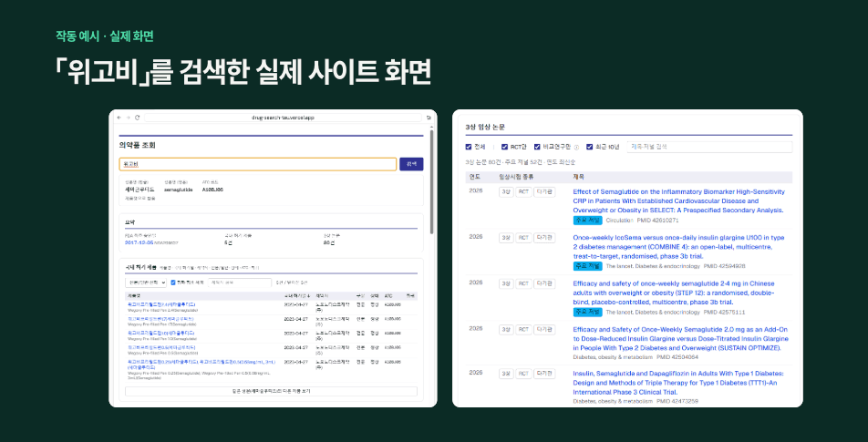Image resolution: width=868 pixels, height=442 pixels.
Task: Click the RCT tag in the SELECT paper row
Action: (x=523, y=192)
